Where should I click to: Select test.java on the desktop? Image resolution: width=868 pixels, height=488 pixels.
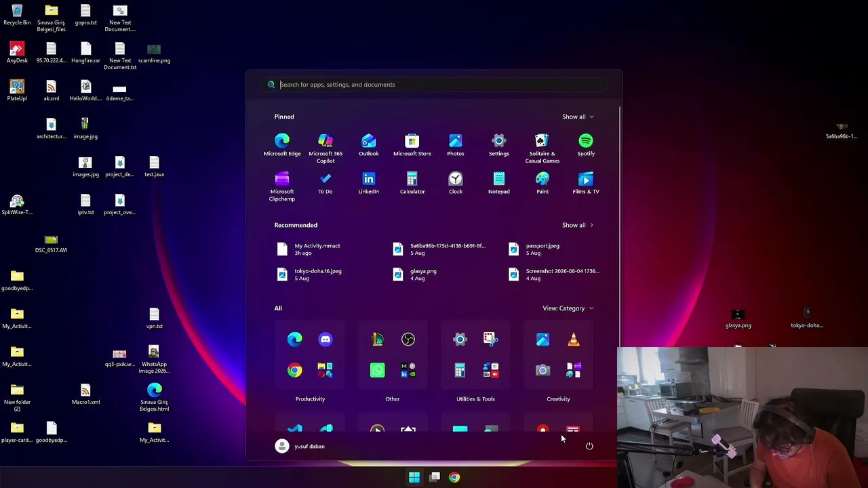point(154,167)
